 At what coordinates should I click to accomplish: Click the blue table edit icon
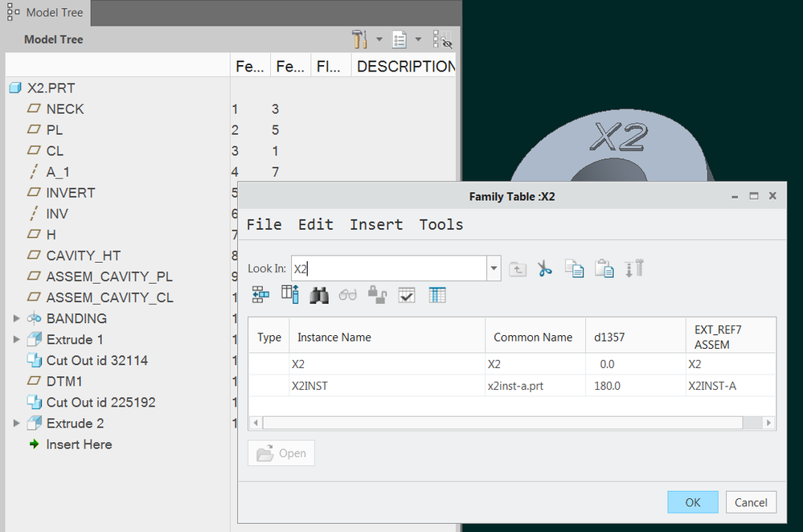(x=436, y=295)
